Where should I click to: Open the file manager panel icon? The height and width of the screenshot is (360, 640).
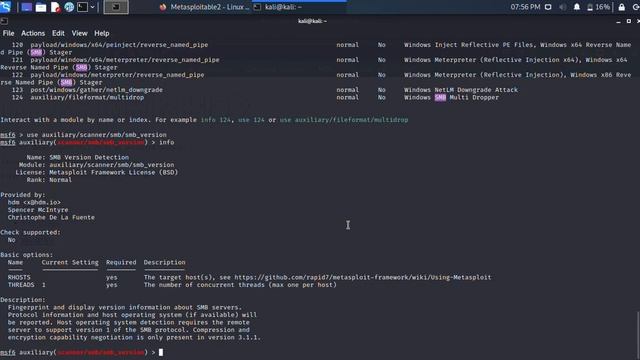coord(41,7)
